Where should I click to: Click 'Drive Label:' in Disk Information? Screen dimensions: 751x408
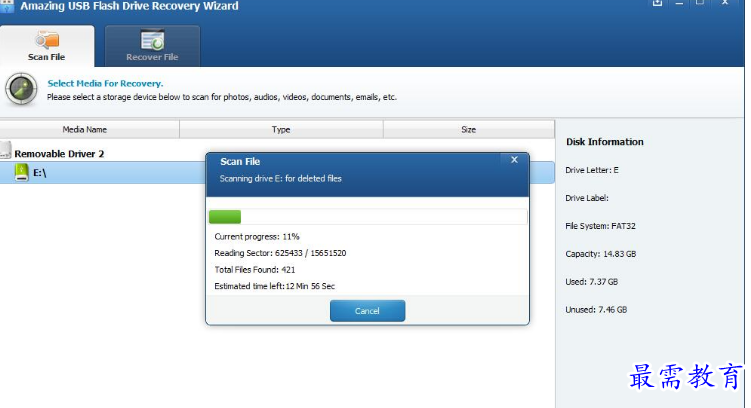(587, 198)
